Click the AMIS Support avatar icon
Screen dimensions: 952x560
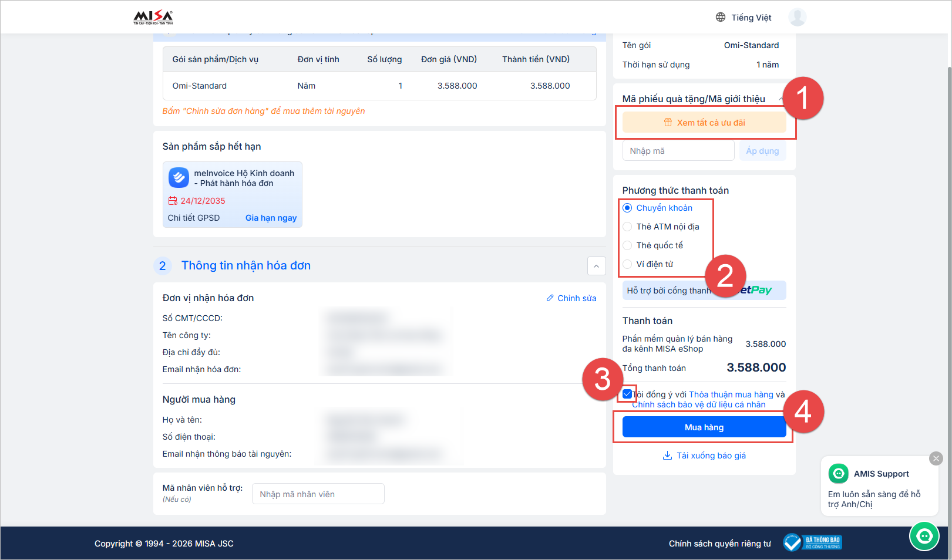click(x=838, y=473)
